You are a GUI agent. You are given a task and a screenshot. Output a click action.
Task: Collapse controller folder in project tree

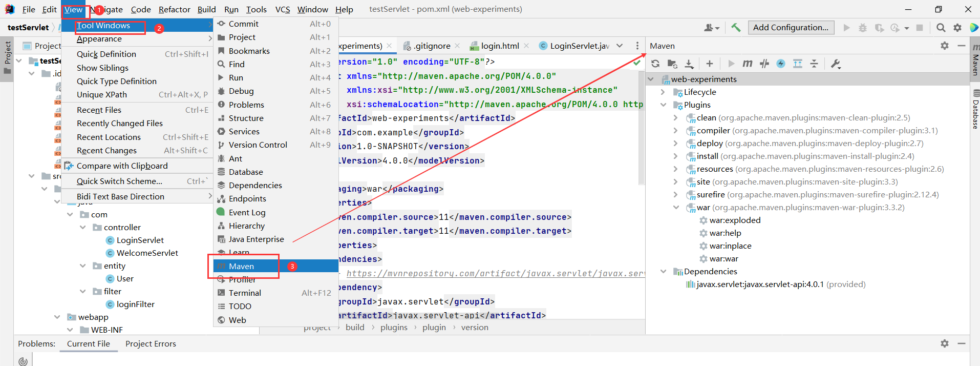82,227
